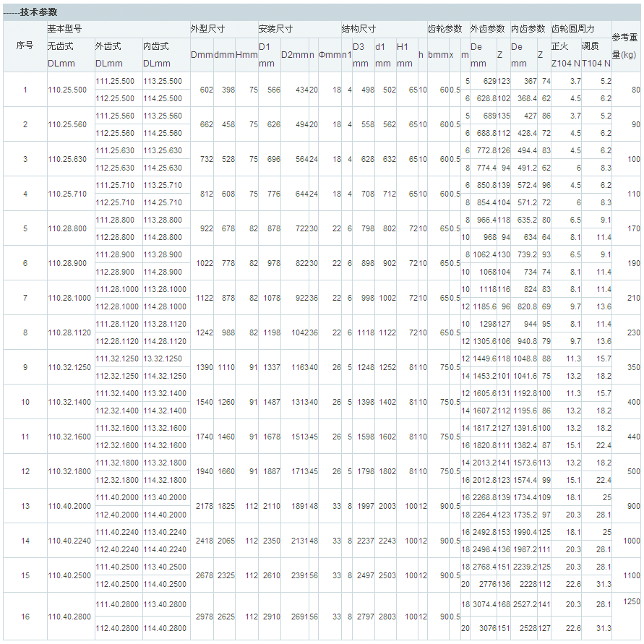Click the 基本型号 header cell
This screenshot has width=644, height=644.
(x=64, y=29)
